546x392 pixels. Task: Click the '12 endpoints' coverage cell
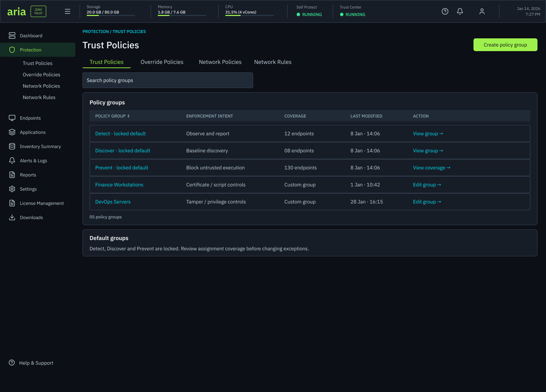299,134
